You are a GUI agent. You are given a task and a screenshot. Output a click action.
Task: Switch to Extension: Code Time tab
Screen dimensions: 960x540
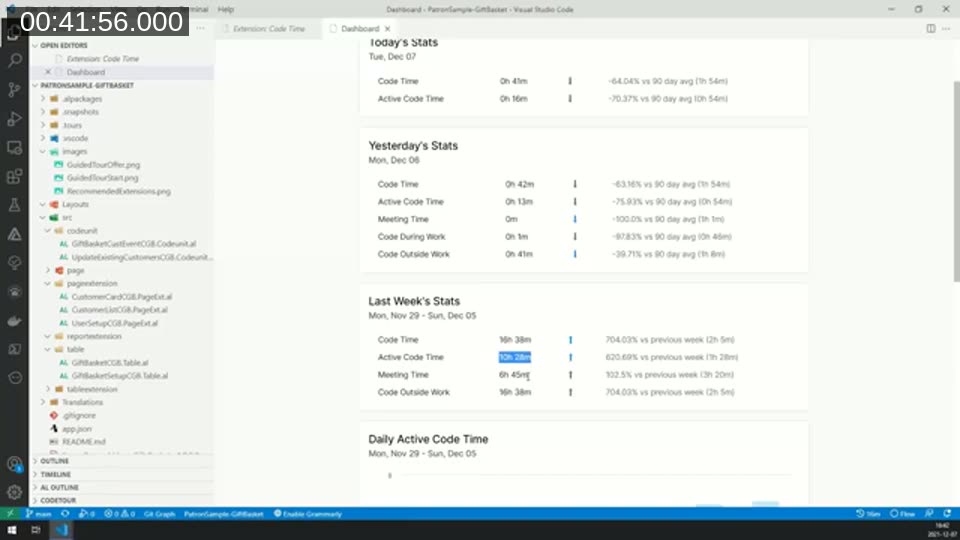(x=268, y=29)
